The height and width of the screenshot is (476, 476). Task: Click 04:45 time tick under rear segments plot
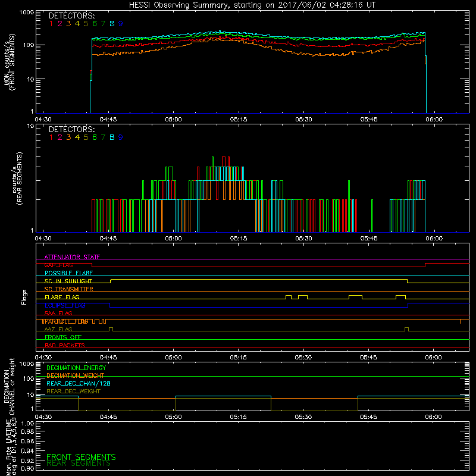(108, 239)
